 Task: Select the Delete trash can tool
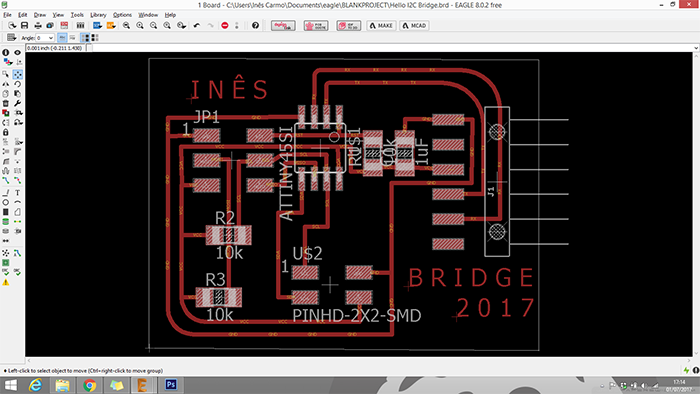coord(6,103)
